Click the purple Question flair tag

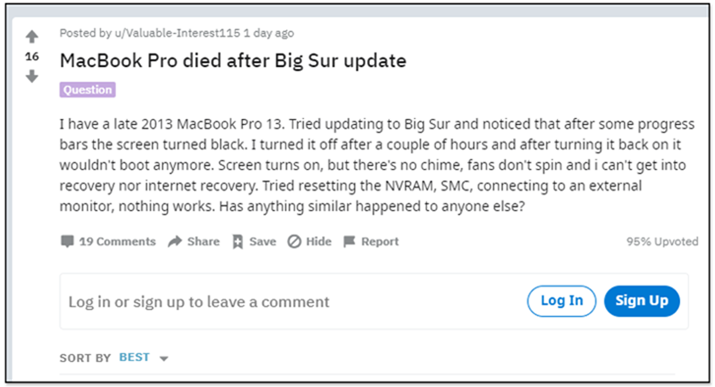click(x=88, y=90)
